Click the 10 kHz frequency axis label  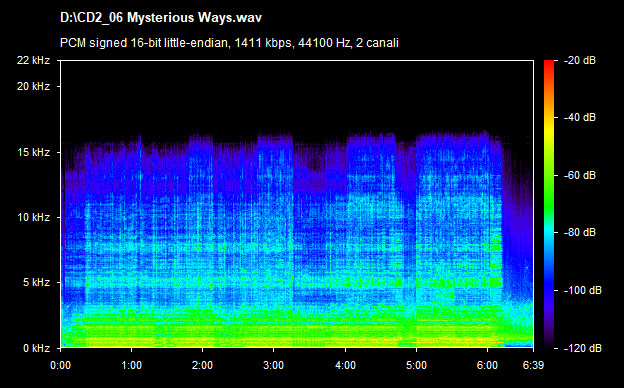click(33, 217)
